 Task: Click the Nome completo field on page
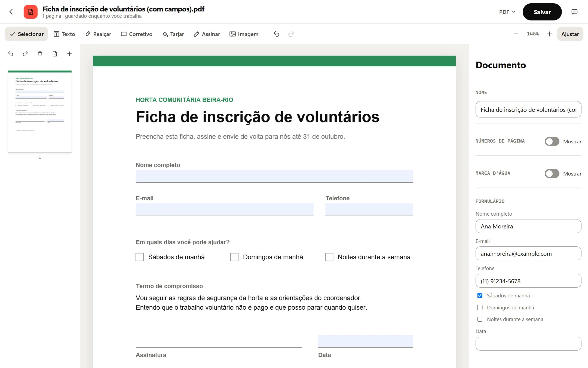274,176
